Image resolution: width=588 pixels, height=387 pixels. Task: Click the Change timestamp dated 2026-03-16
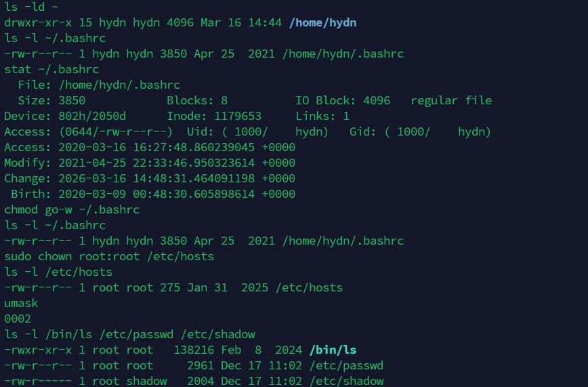coord(150,178)
